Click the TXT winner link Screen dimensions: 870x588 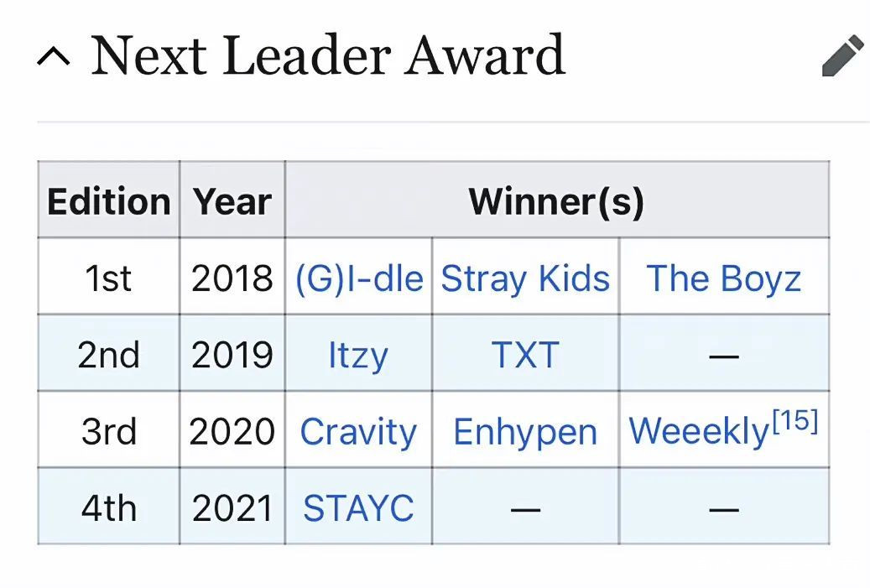coord(525,356)
